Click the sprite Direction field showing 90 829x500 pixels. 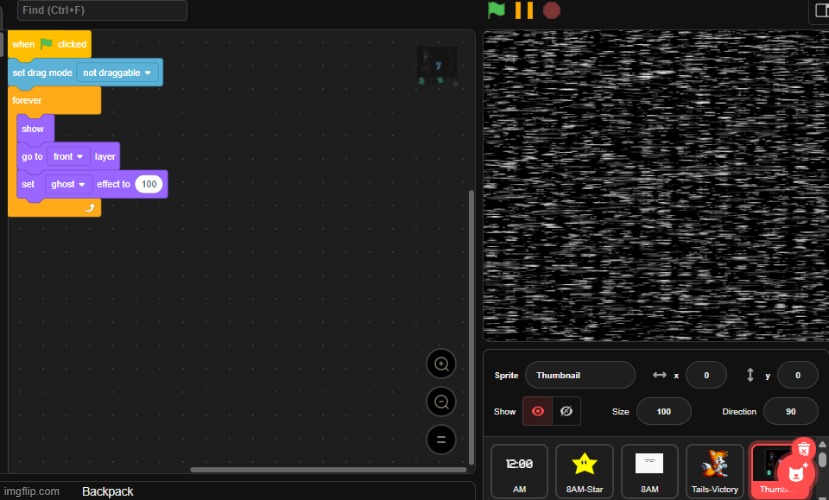[790, 411]
